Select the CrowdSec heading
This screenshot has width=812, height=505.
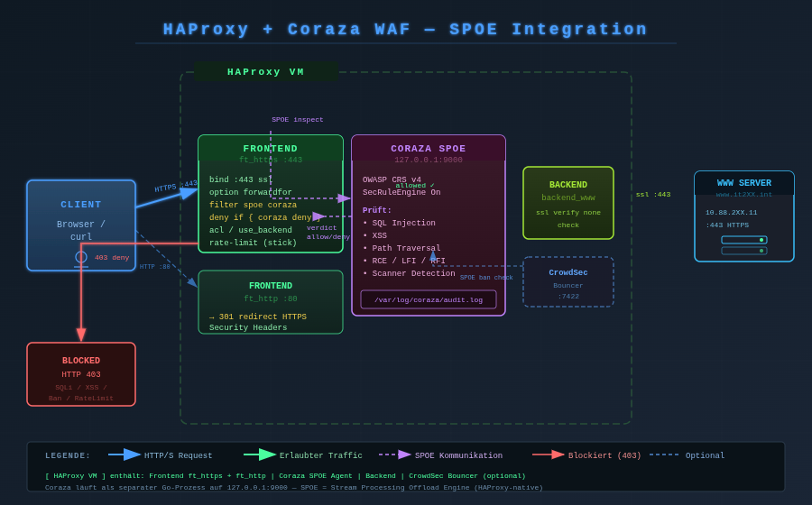568,272
